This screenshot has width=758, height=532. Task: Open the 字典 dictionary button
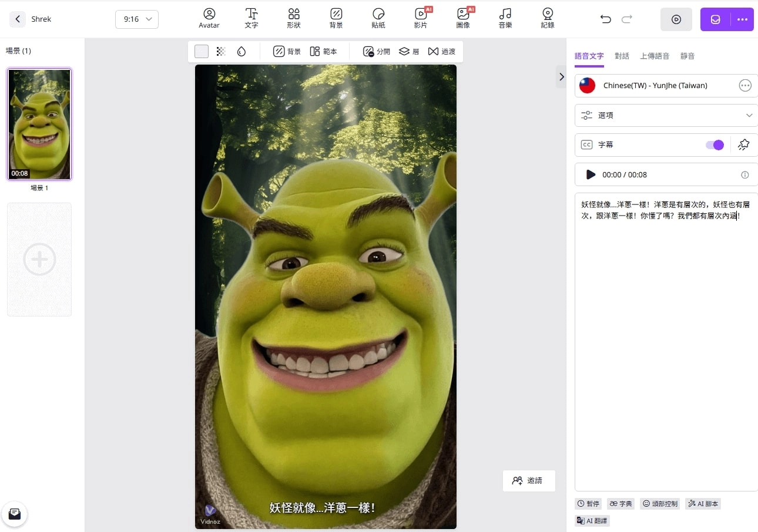[x=621, y=504]
